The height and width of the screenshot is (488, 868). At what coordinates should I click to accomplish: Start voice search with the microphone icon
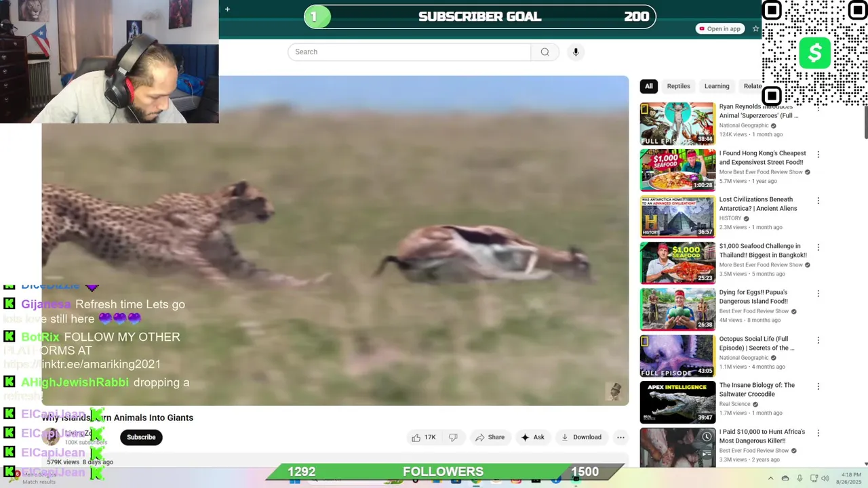pos(576,52)
